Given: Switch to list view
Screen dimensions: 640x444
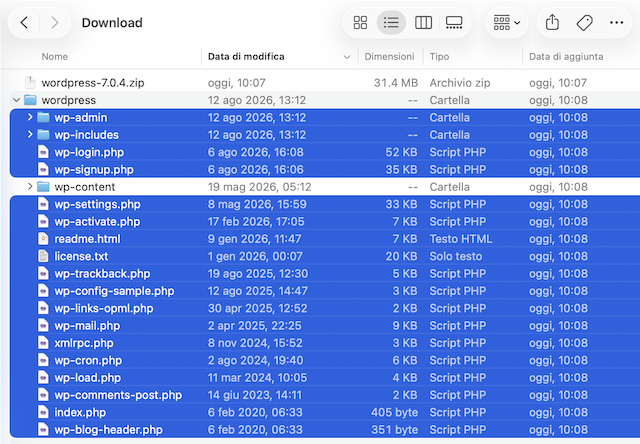Looking at the screenshot, I should pyautogui.click(x=391, y=22).
